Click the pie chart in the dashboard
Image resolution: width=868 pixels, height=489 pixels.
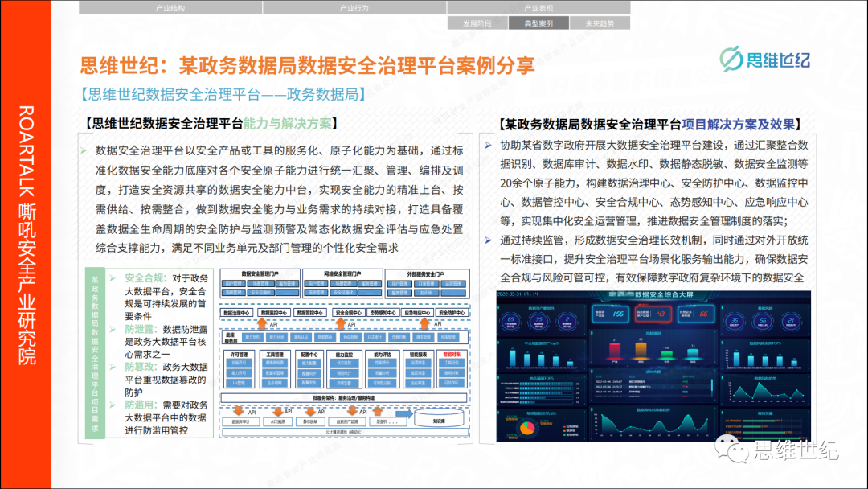[526, 428]
